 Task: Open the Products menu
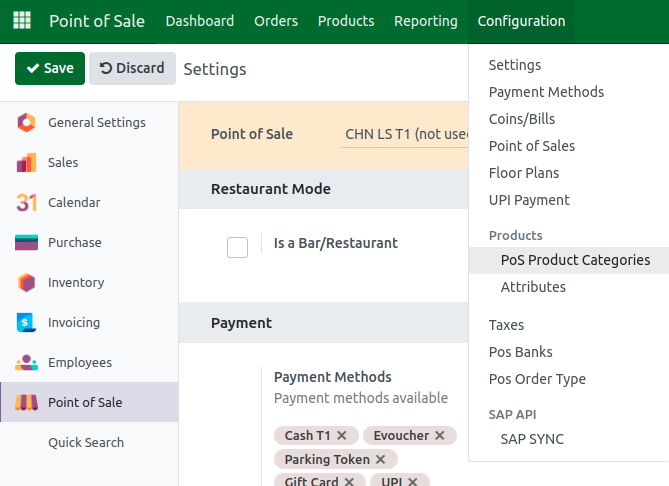[346, 21]
